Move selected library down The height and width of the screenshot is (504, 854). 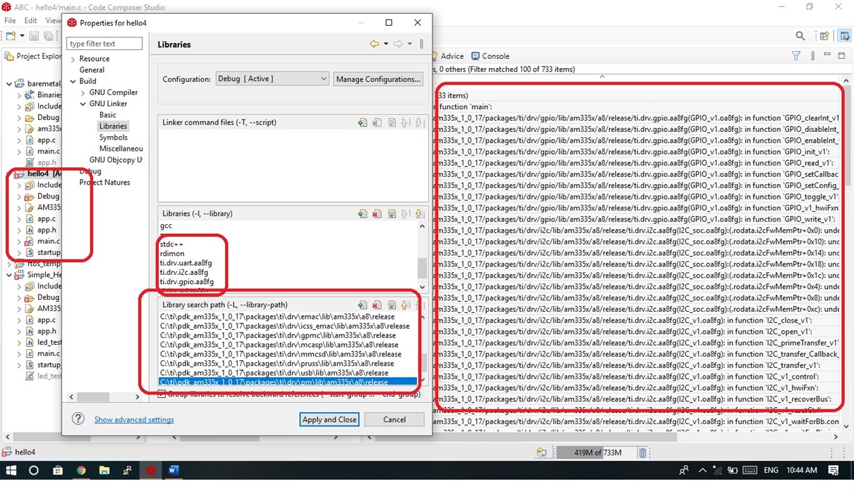coord(419,214)
